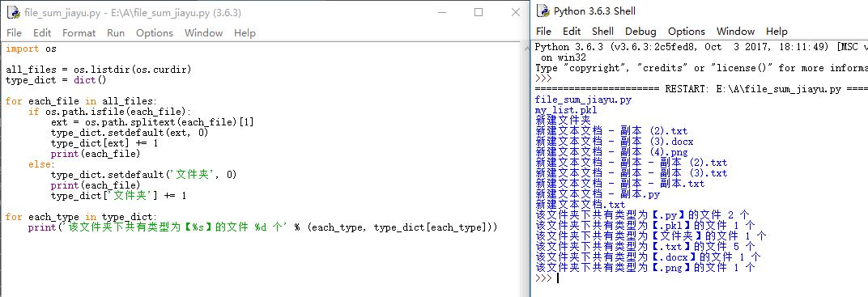Open Edit menu in Python Shell
The width and height of the screenshot is (868, 297).
point(572,31)
